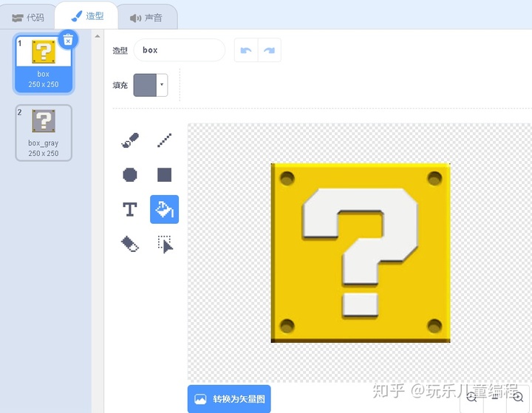Screen dimensions: 532x413
Task: Select the Fill bucket tool
Action: coord(165,209)
